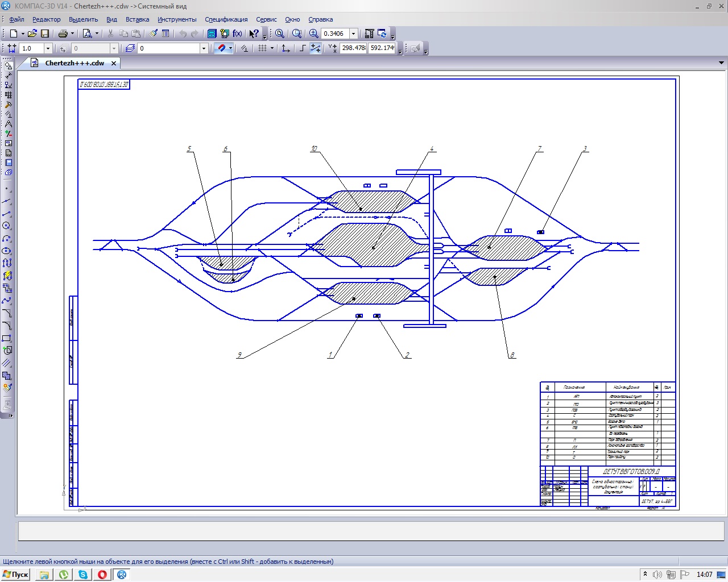The height and width of the screenshot is (582, 728).
Task: Click the X coordinate field 298.478
Action: [353, 48]
